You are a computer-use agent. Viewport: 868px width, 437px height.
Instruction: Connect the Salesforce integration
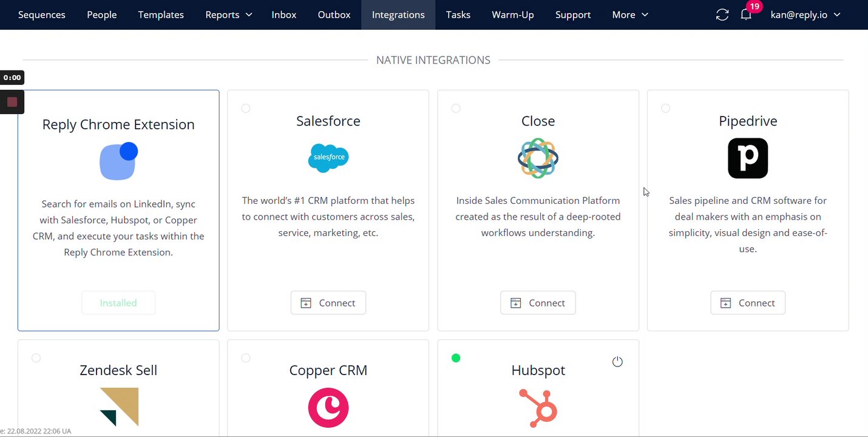coord(328,303)
